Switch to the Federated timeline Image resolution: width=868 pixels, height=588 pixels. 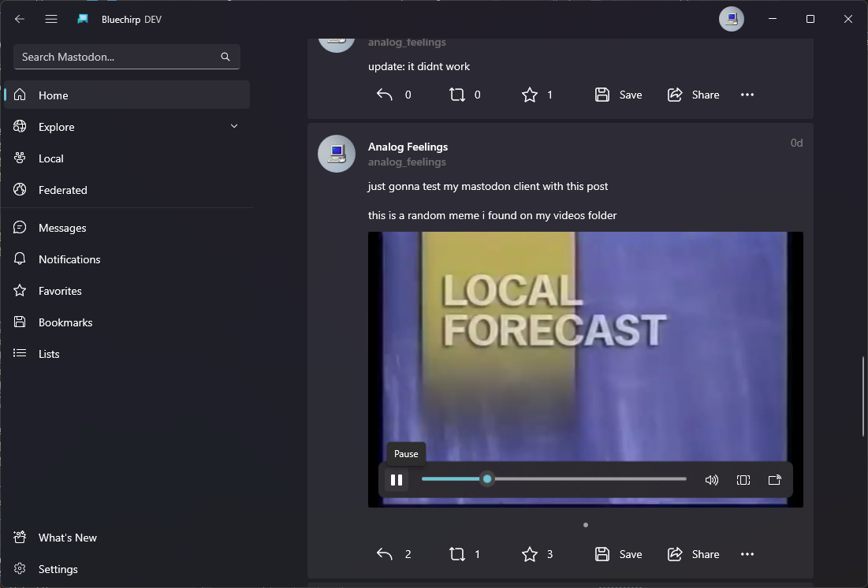click(127, 190)
